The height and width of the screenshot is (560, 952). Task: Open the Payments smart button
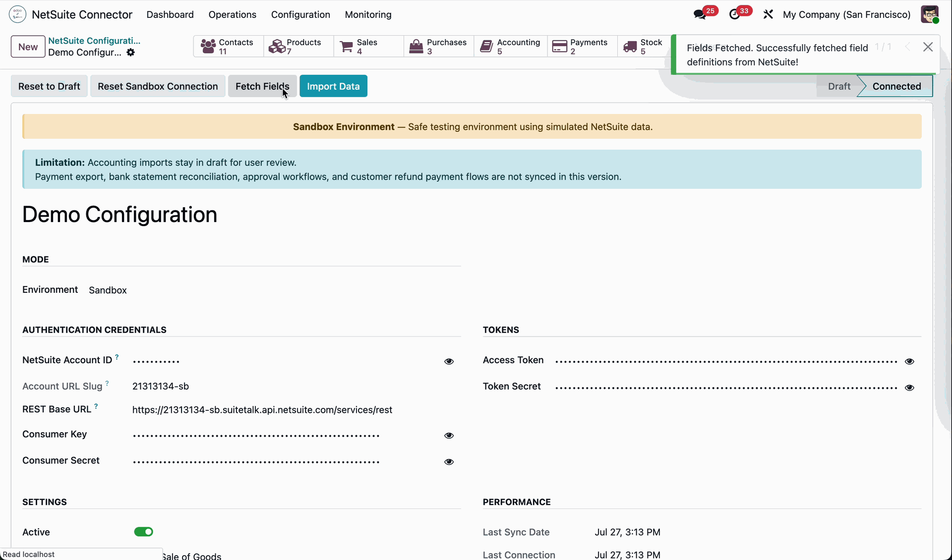click(x=583, y=47)
